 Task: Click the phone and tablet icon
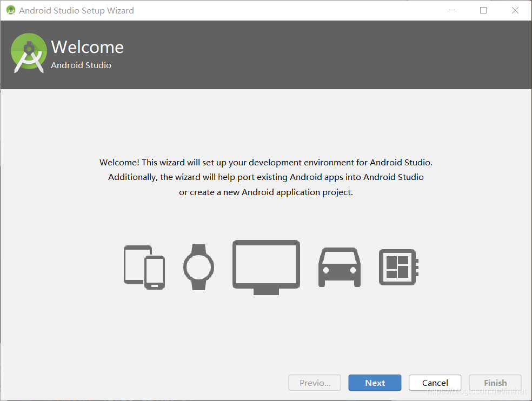click(144, 267)
